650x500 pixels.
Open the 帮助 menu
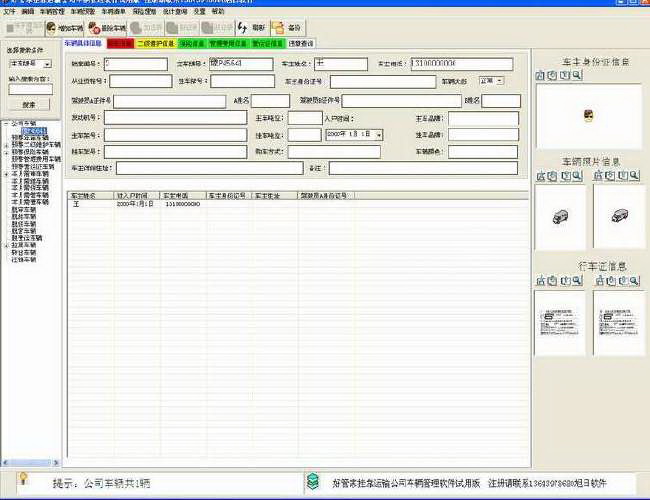[x=218, y=12]
